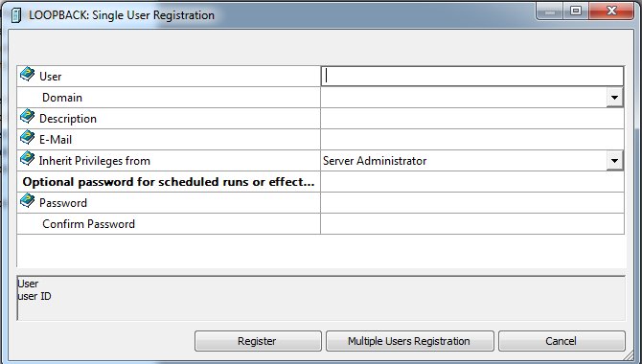
Task: Open Multiple Users Registration
Action: (409, 341)
